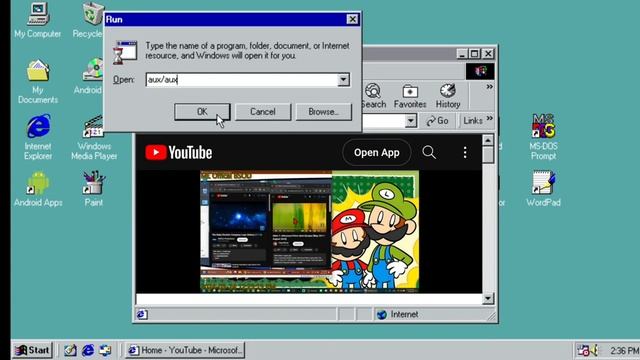Viewport: 640px width, 360px height.
Task: Open Favorites in the Internet Explorer toolbar
Action: point(410,96)
